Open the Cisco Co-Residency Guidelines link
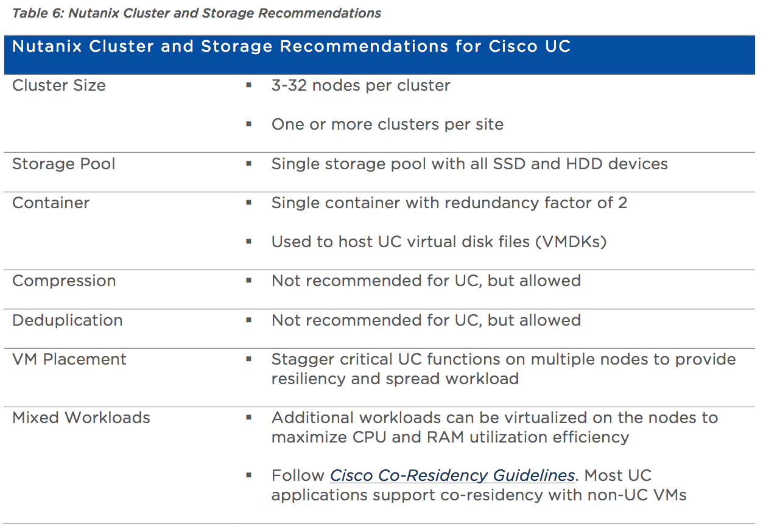 coord(452,475)
